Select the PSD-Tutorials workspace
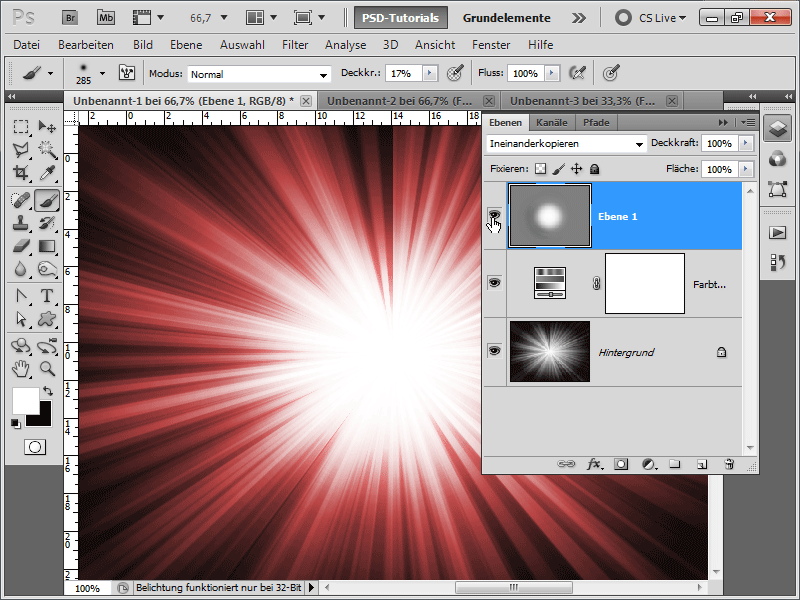 tap(401, 18)
